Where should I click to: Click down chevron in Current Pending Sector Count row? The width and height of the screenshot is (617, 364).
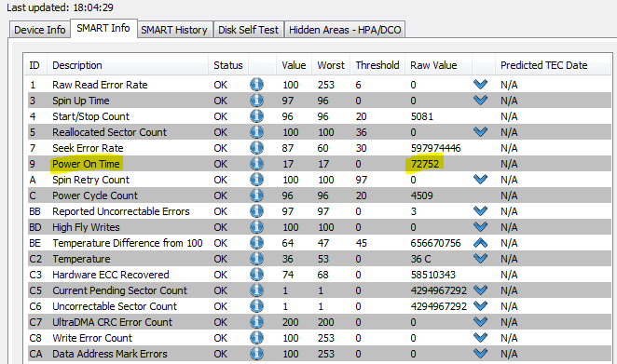click(480, 290)
